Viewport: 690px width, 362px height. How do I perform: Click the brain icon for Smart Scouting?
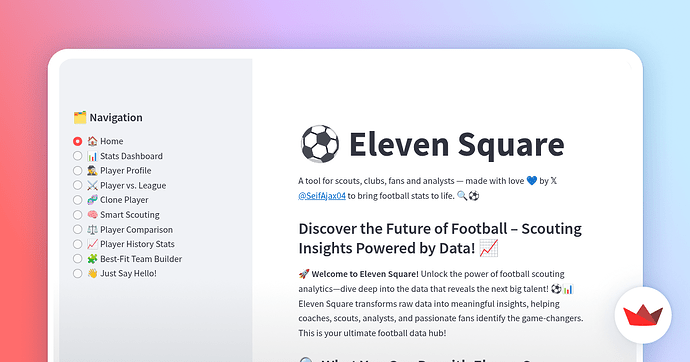92,215
